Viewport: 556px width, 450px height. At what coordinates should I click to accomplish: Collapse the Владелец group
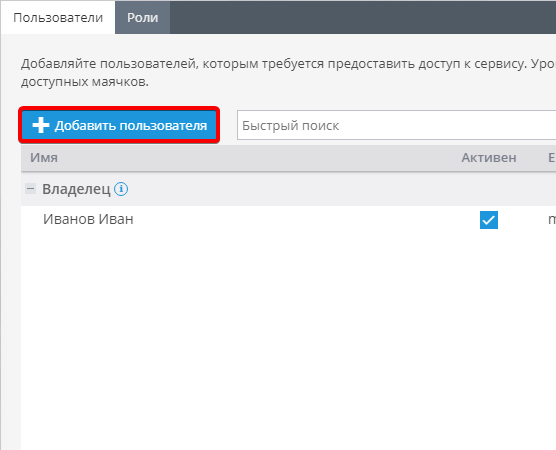pos(30,189)
